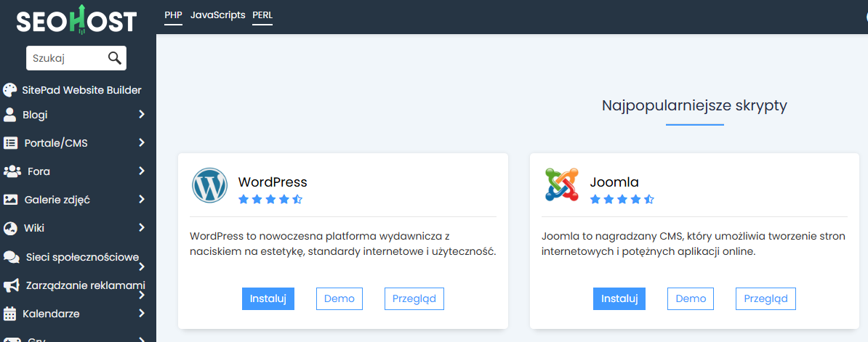The image size is (868, 342).
Task: Click the WordPress title text
Action: pos(273,182)
